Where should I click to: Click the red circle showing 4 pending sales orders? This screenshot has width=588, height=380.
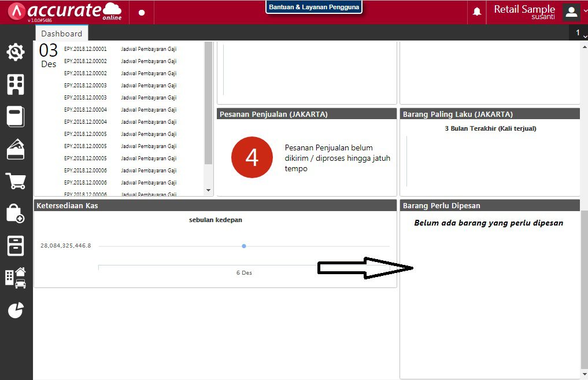point(252,157)
